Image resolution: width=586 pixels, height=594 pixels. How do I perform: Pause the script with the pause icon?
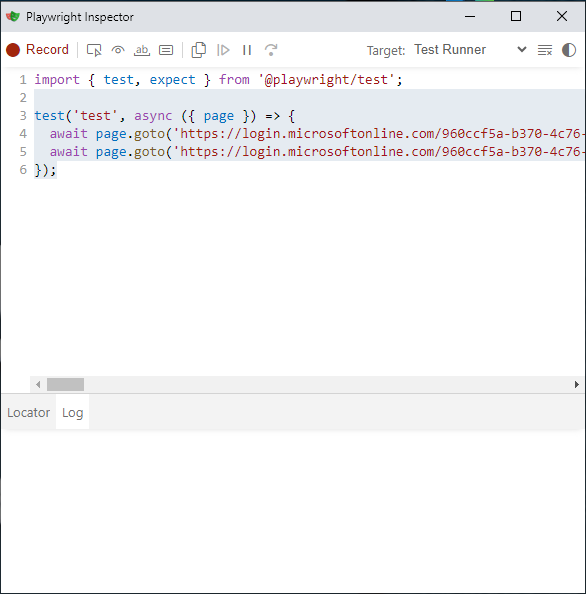pos(247,50)
